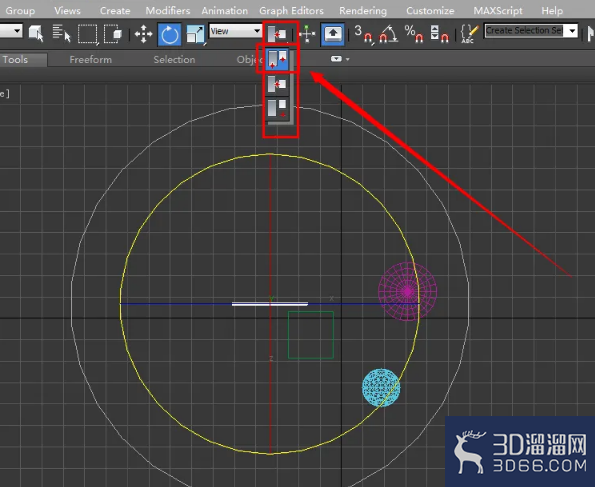This screenshot has height=487, width=595.
Task: Activate the Select and Scale tool
Action: click(x=195, y=34)
